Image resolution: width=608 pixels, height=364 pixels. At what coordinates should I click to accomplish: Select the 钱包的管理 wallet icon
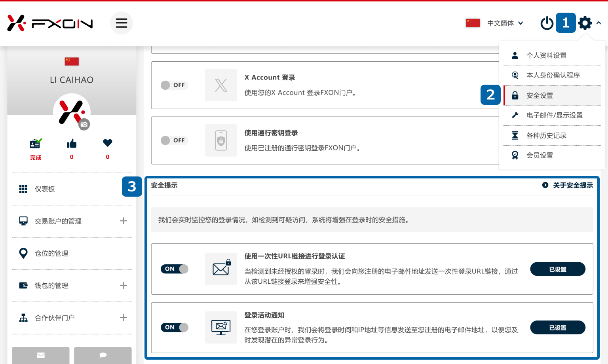(23, 285)
